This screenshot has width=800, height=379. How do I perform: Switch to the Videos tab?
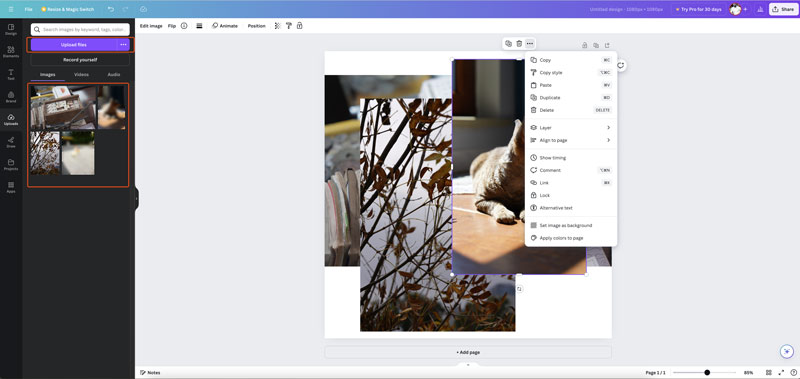point(81,74)
